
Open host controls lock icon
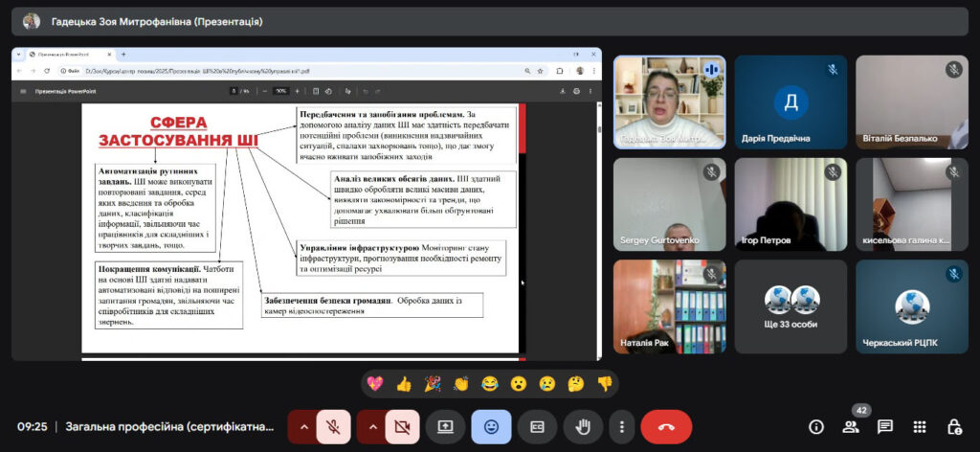[953, 427]
